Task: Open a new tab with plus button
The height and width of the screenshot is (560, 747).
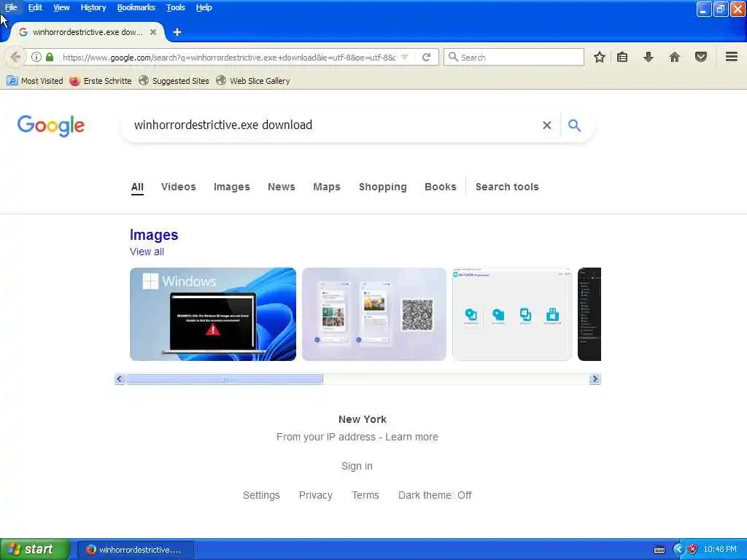Action: (x=177, y=32)
